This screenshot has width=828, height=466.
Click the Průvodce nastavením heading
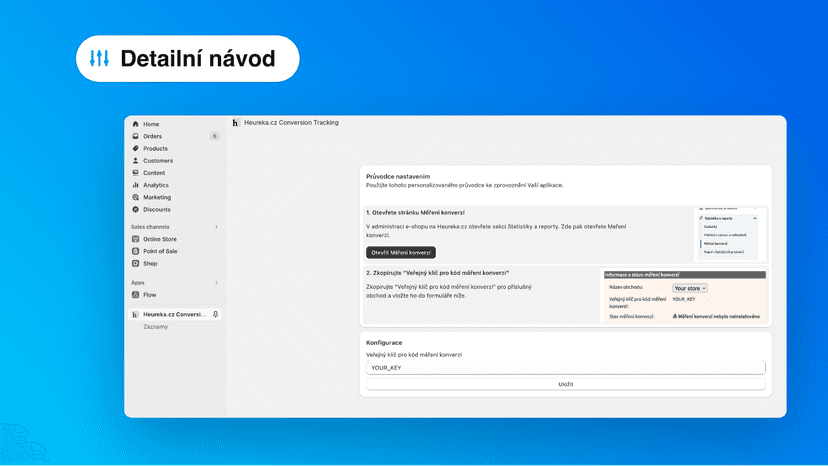click(398, 176)
